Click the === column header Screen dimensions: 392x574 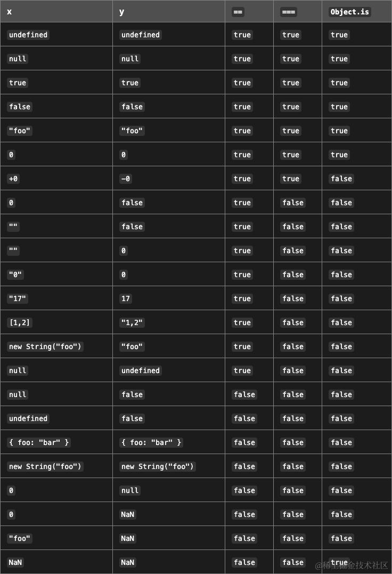click(x=289, y=12)
